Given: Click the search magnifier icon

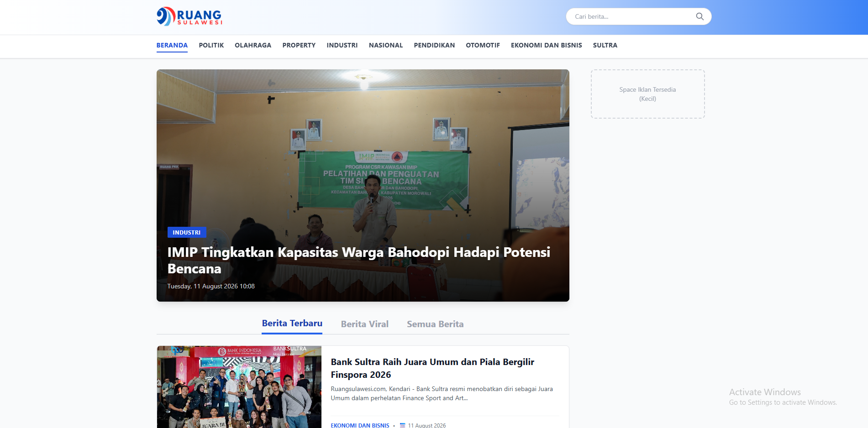Looking at the screenshot, I should click(700, 16).
